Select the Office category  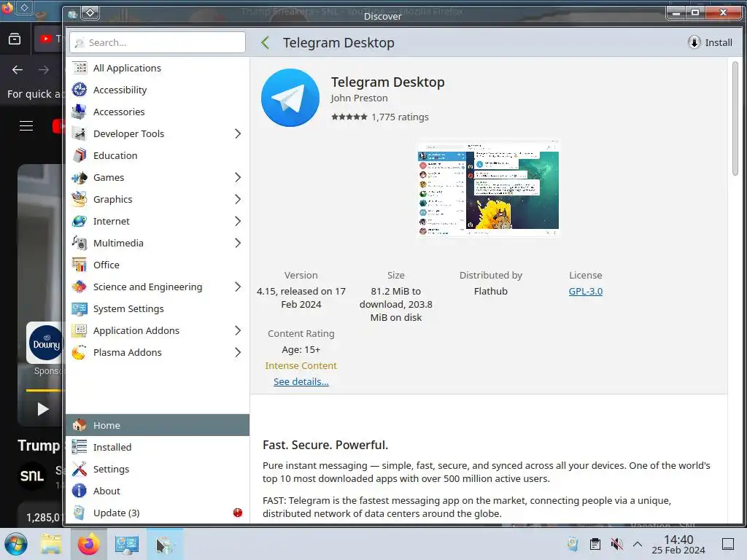(x=158, y=265)
